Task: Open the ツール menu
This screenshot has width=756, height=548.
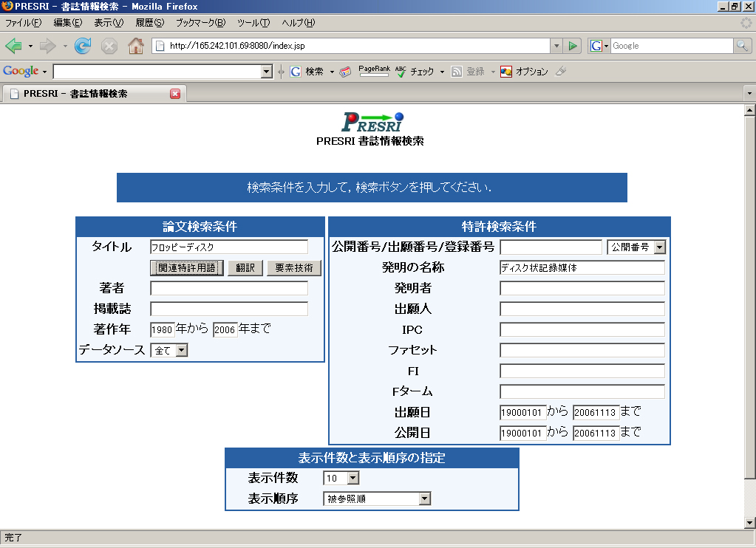Action: (253, 23)
